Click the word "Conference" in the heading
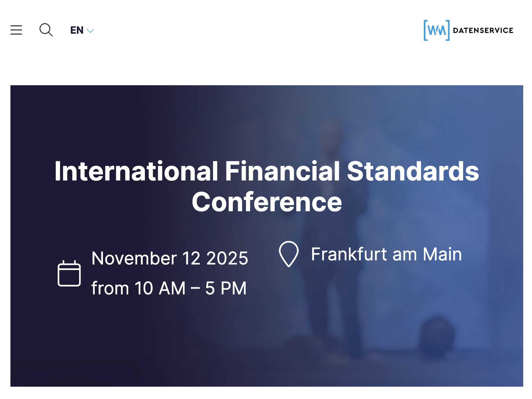 [x=267, y=202]
